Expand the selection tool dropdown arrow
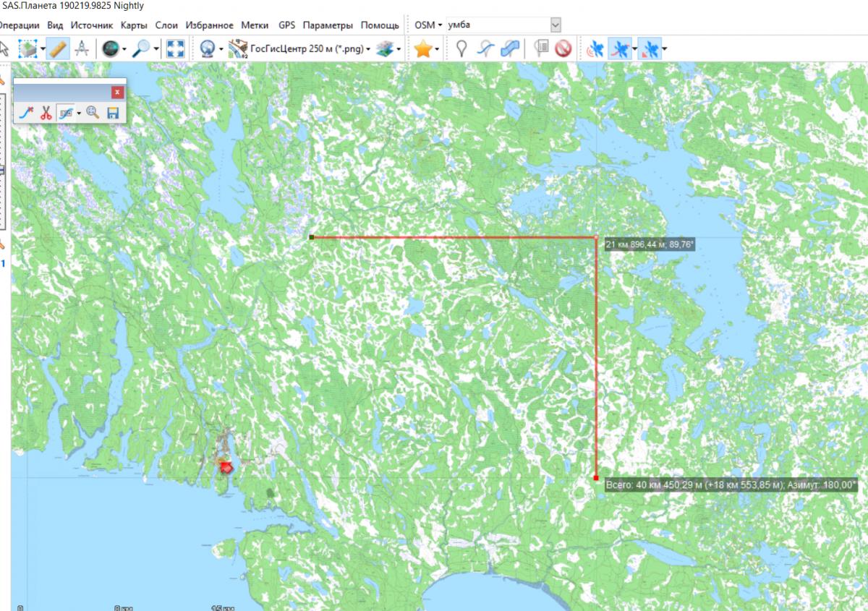This screenshot has width=868, height=611. point(43,49)
